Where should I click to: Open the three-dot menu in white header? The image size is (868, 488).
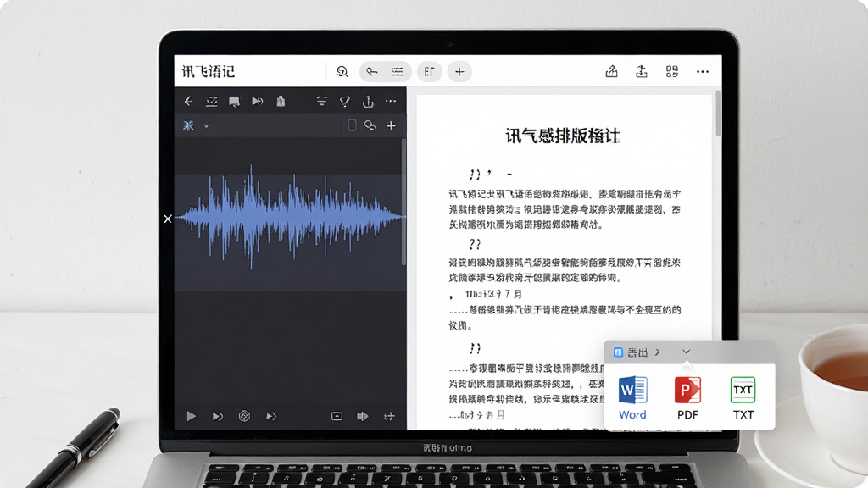click(x=703, y=71)
